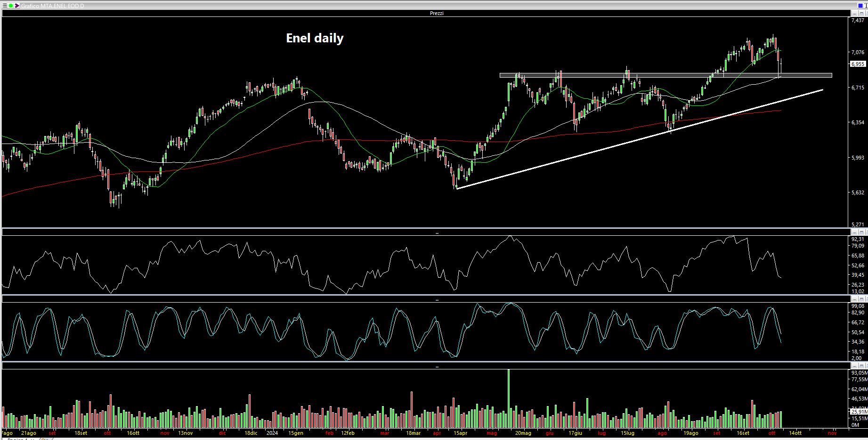The image size is (868, 440).
Task: Select the gray horizontal resistance rectangle
Action: coord(665,75)
